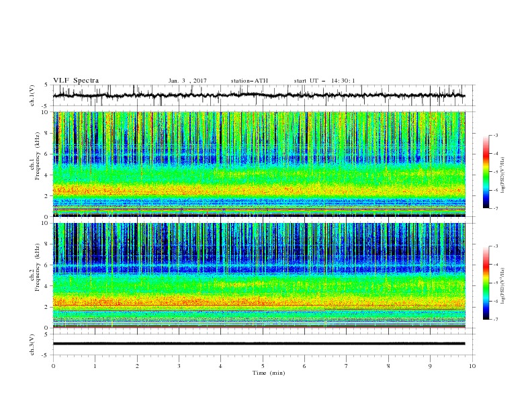Click the 'start UT = 14:30:1' label
The height and width of the screenshot is (411, 532).
coord(324,81)
